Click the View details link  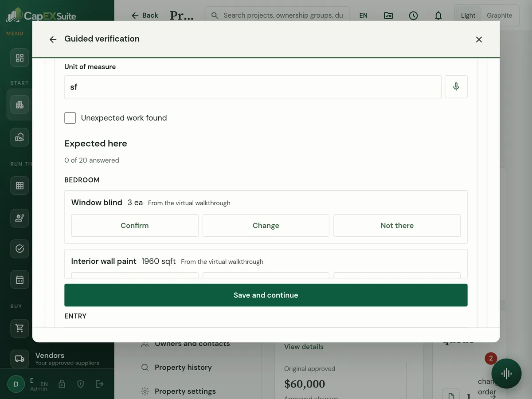[x=304, y=347]
